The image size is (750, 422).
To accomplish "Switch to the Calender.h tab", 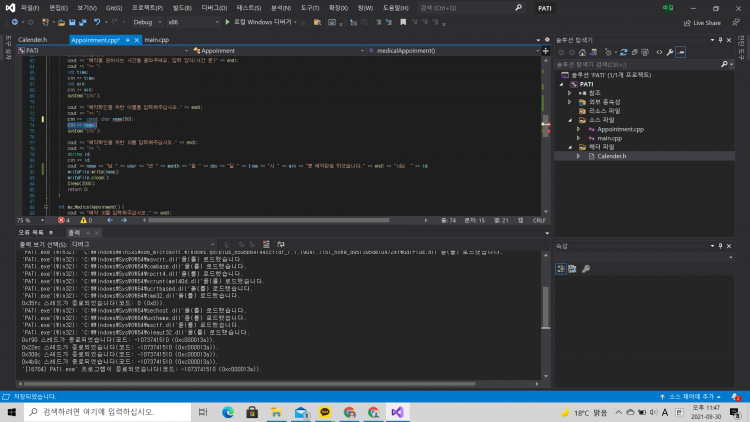I will click(33, 40).
